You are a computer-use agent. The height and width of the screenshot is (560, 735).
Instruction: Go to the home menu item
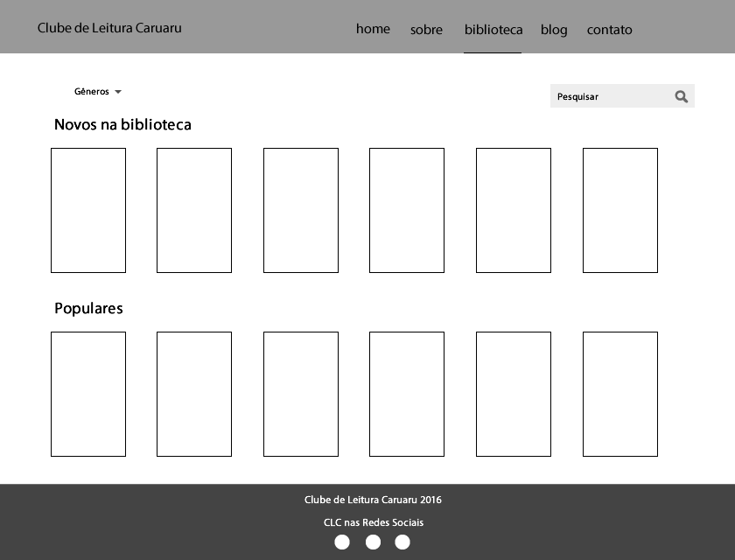coord(373,29)
